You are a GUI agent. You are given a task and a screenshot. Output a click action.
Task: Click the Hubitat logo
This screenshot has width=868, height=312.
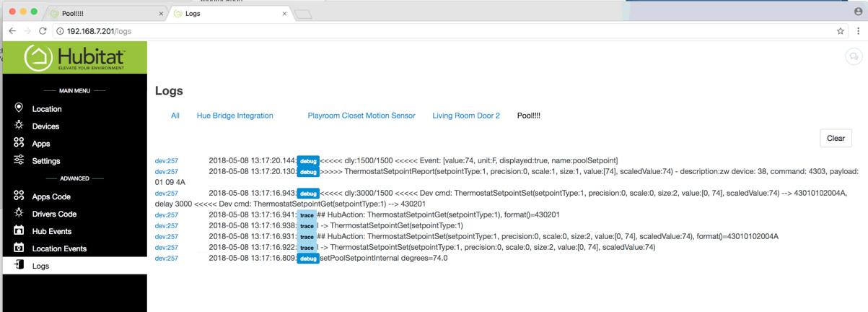point(75,57)
